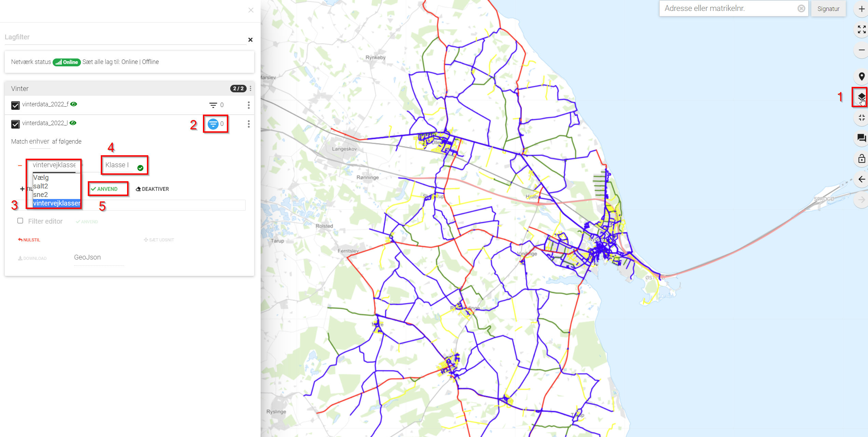Click the address search input field
The width and height of the screenshot is (868, 437).
click(x=728, y=9)
